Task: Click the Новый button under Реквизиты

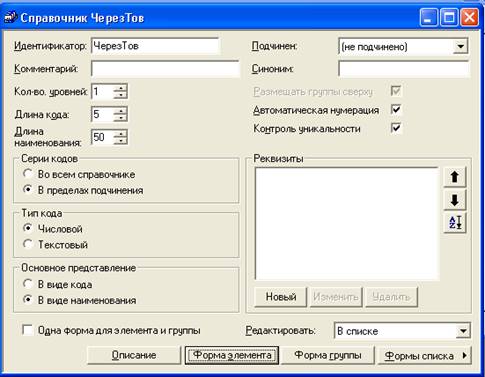Action: [281, 297]
